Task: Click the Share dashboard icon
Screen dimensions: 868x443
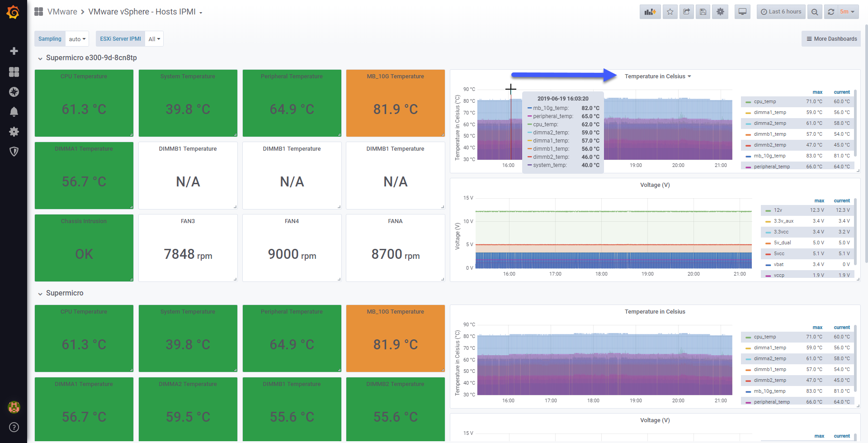Action: tap(686, 12)
